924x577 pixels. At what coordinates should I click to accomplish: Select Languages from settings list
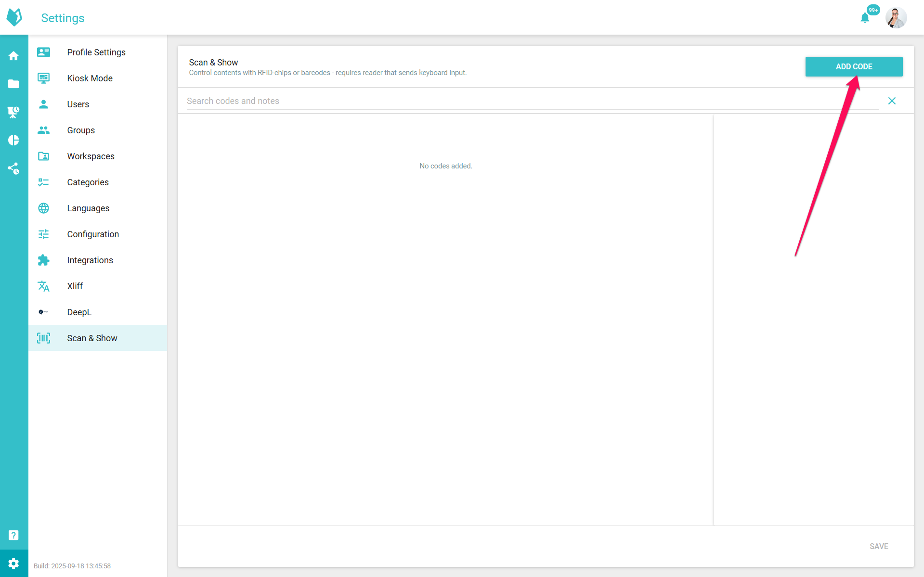[88, 208]
